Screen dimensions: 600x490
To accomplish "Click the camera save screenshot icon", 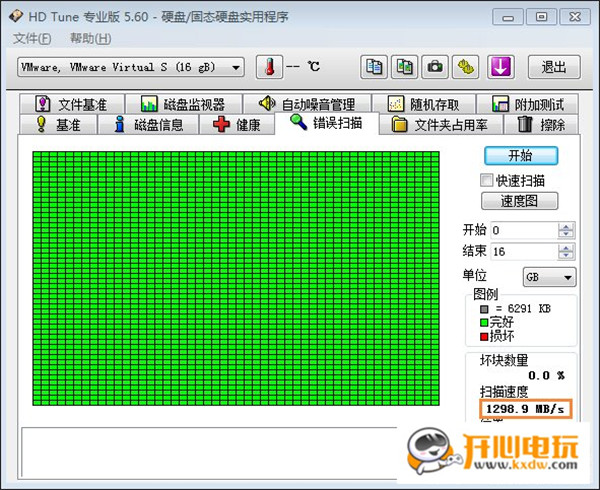I will tap(435, 67).
